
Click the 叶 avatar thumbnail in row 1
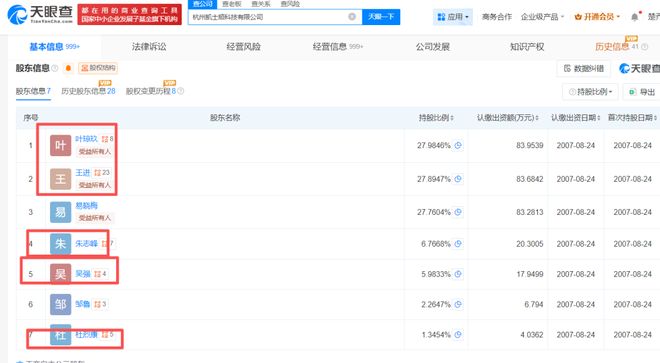tap(60, 145)
